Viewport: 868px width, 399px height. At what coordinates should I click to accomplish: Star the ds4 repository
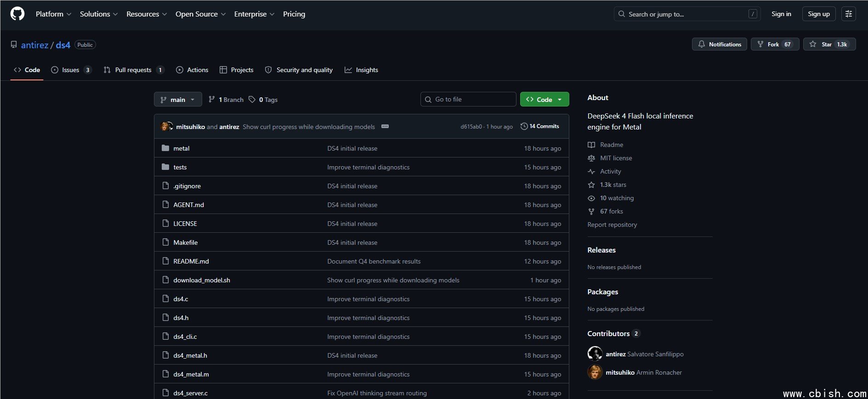click(x=829, y=44)
